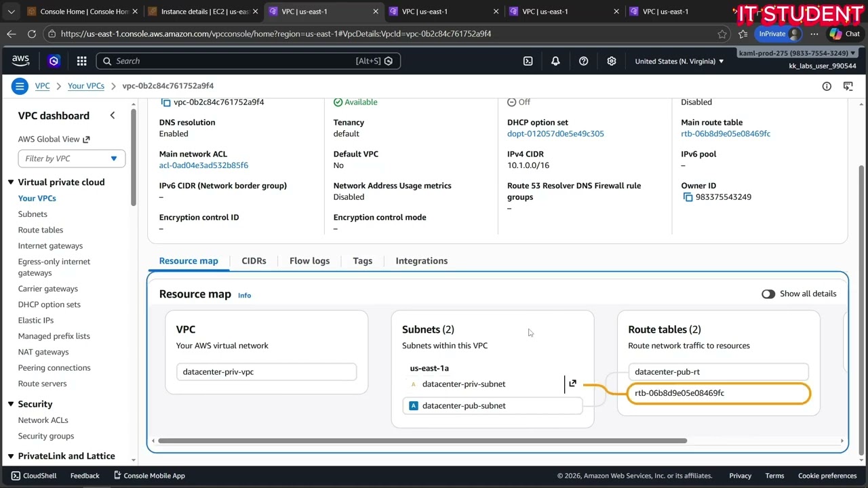
Task: Open the tab list chevron
Action: (x=12, y=12)
